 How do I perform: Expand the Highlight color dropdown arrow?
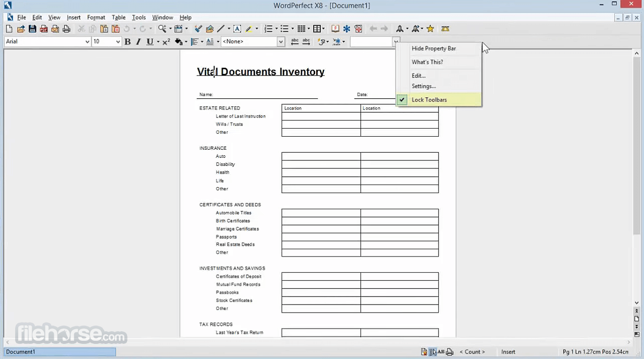[256, 29]
